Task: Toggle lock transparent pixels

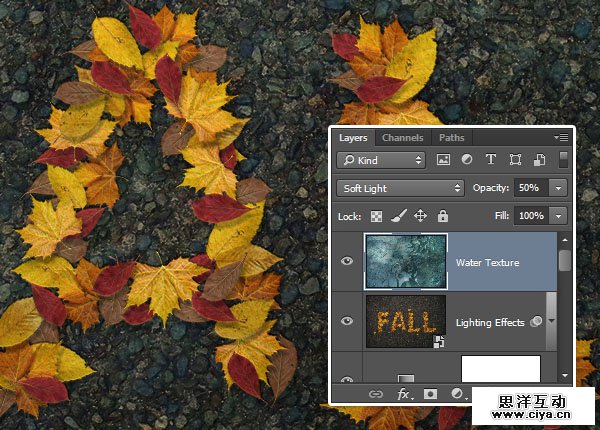Action: point(376,215)
